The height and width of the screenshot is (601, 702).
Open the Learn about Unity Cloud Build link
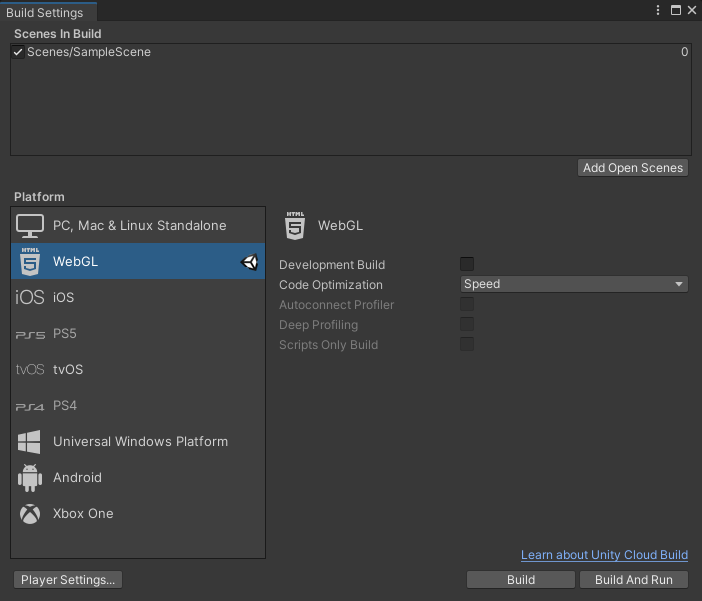point(604,555)
